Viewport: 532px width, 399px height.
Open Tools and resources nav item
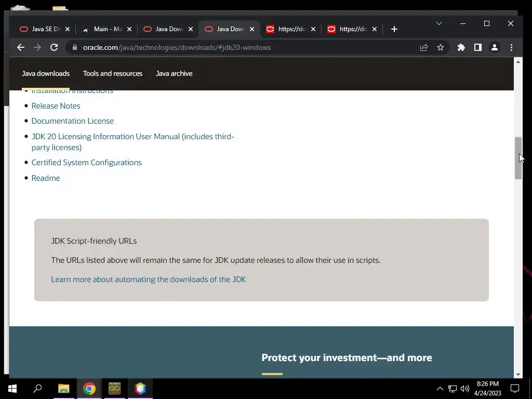[x=113, y=74]
